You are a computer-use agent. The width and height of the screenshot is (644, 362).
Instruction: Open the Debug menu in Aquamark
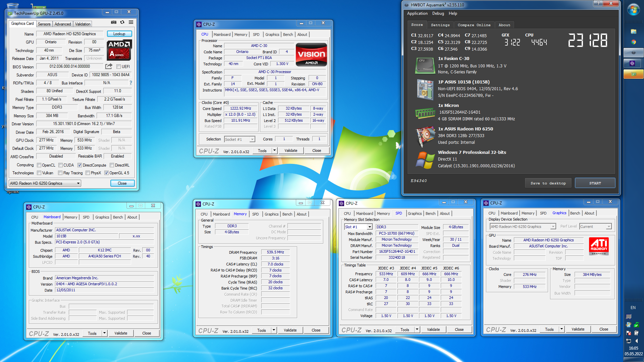coord(438,13)
